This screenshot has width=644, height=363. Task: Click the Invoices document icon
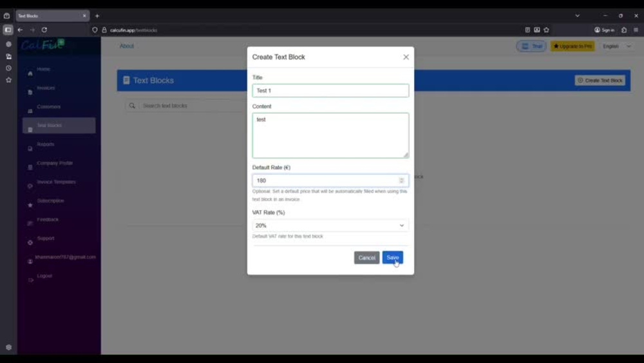point(30,92)
